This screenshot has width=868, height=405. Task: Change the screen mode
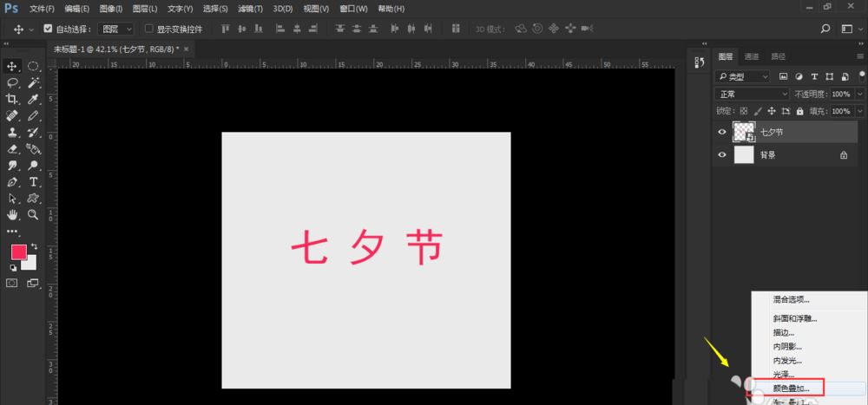pyautogui.click(x=33, y=284)
